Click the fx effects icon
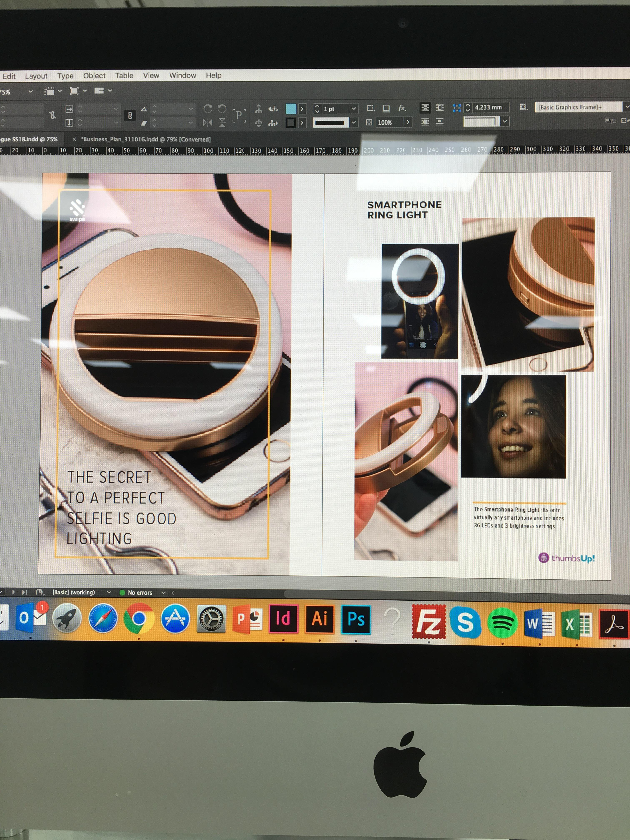 click(402, 108)
